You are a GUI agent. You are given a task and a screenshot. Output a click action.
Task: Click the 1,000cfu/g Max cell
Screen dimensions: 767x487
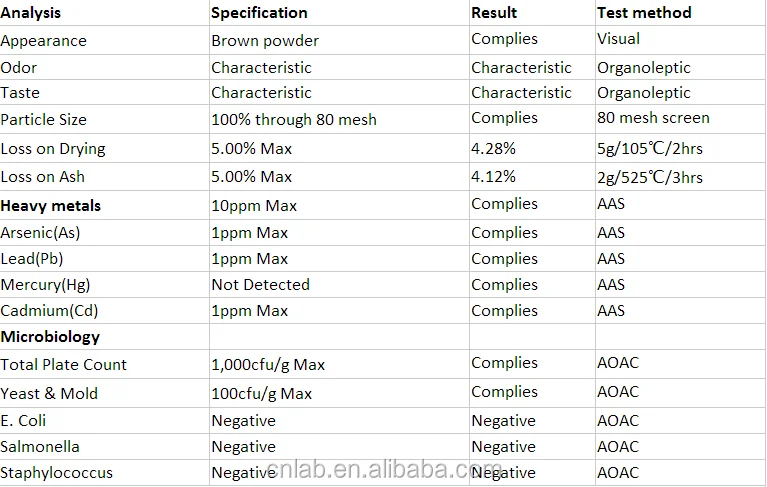pos(339,364)
